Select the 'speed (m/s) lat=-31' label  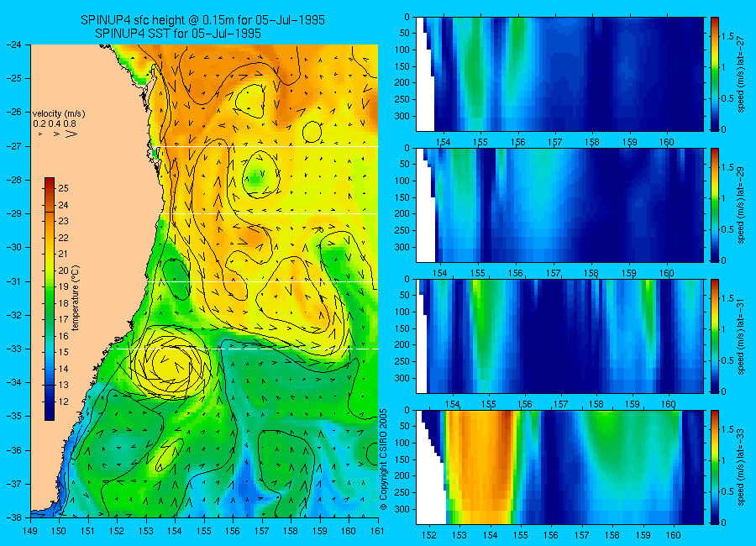pos(741,336)
